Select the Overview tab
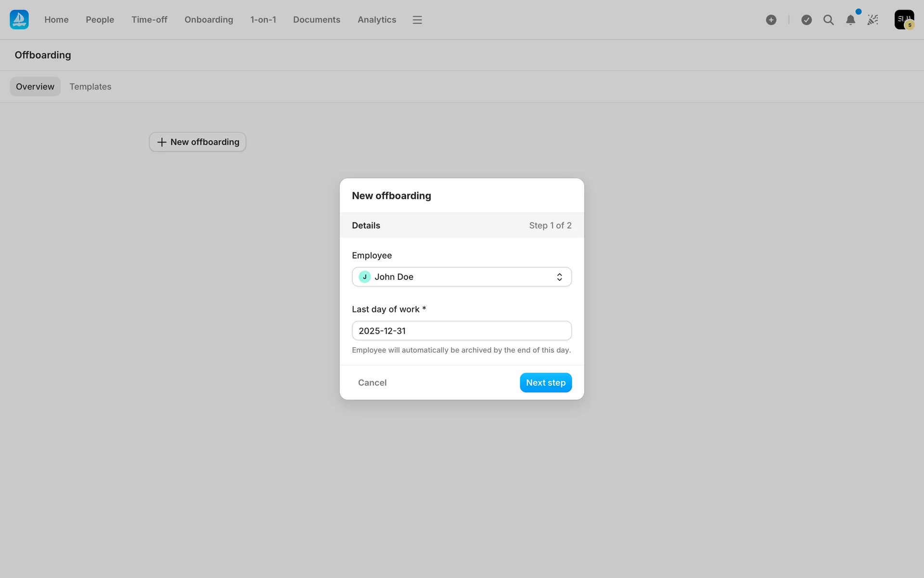Viewport: 924px width, 578px height. point(35,87)
